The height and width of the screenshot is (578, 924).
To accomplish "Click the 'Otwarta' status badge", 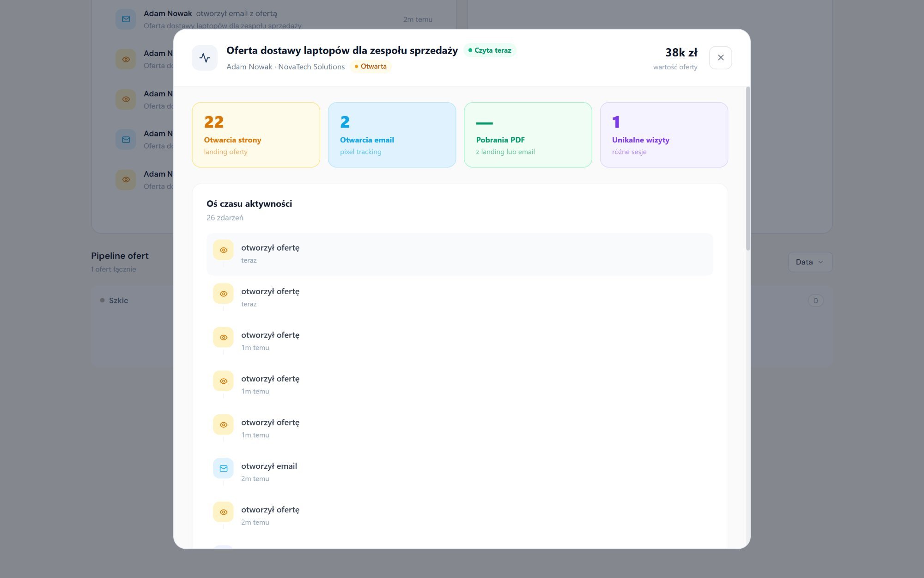I will pos(371,67).
